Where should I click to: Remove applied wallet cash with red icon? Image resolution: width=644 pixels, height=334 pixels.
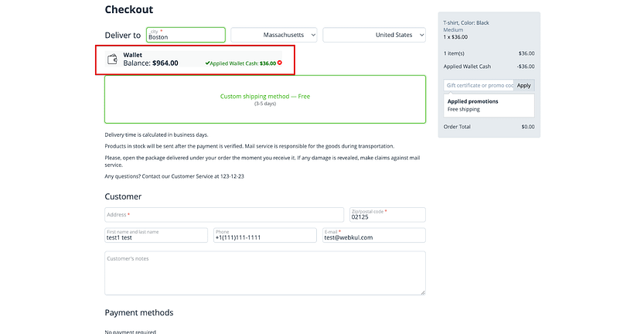click(x=280, y=63)
